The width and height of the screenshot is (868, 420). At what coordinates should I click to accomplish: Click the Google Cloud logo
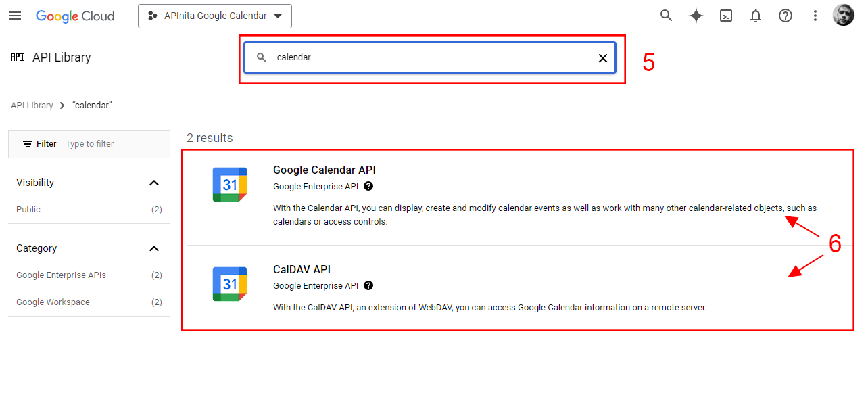[x=74, y=16]
